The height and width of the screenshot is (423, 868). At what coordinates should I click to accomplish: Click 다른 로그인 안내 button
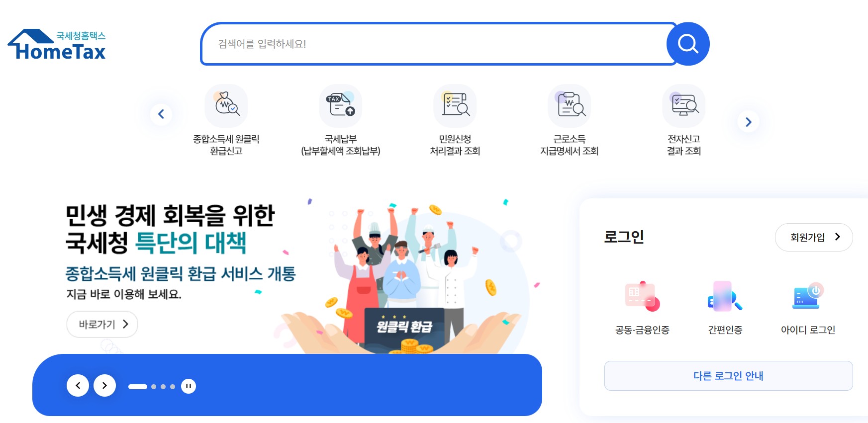(x=728, y=376)
